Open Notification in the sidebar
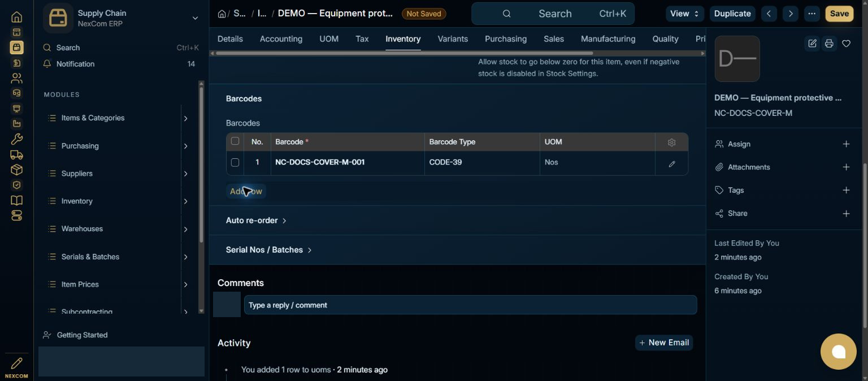Viewport: 868px width, 381px height. pyautogui.click(x=119, y=64)
